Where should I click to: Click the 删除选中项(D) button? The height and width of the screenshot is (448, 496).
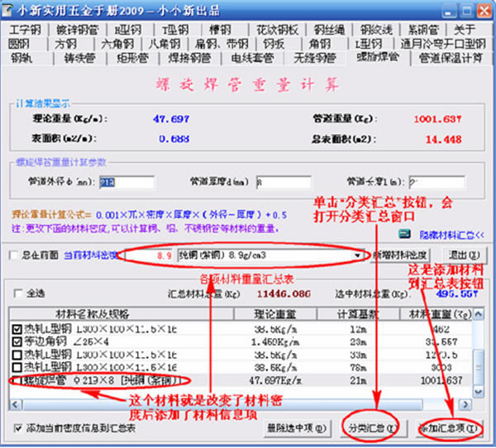297,428
